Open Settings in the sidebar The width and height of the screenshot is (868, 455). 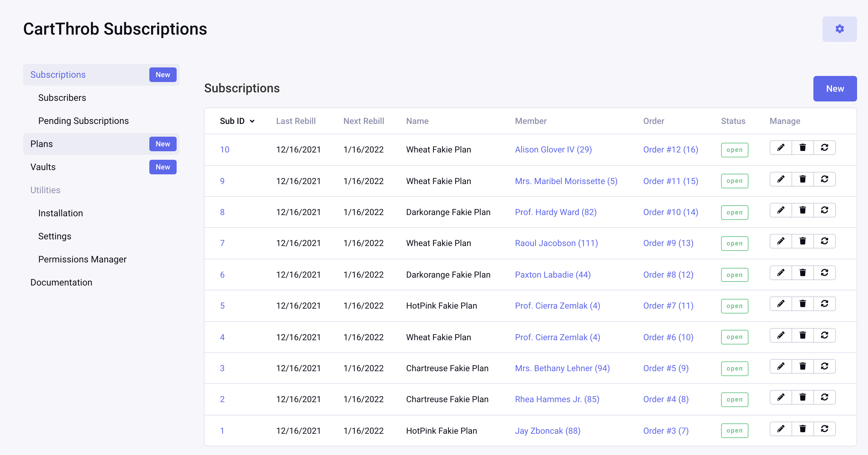pos(55,236)
